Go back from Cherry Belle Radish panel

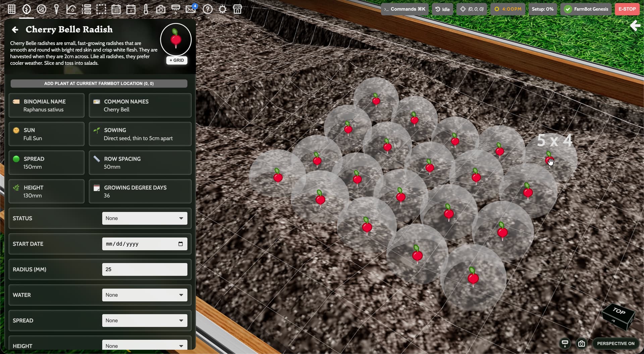[x=15, y=30]
